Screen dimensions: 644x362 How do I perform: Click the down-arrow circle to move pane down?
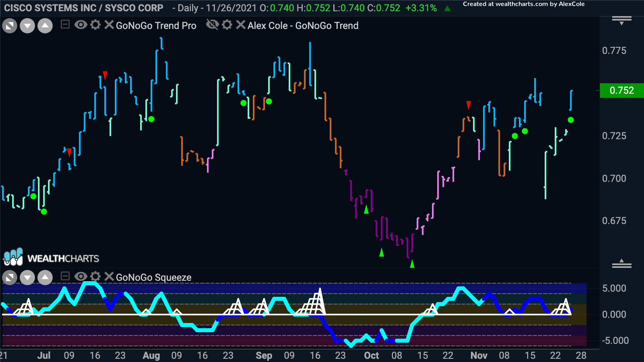(x=27, y=25)
